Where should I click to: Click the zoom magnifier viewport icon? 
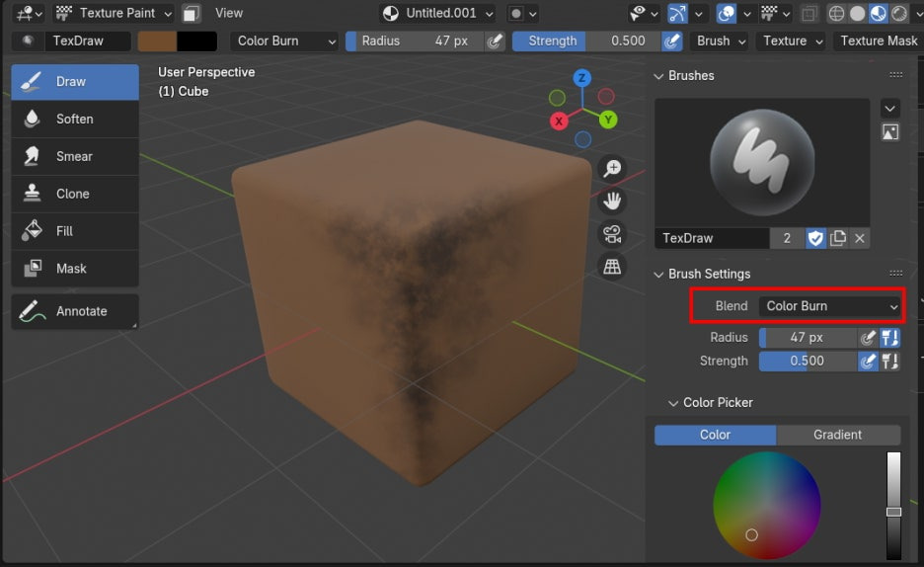pyautogui.click(x=612, y=169)
